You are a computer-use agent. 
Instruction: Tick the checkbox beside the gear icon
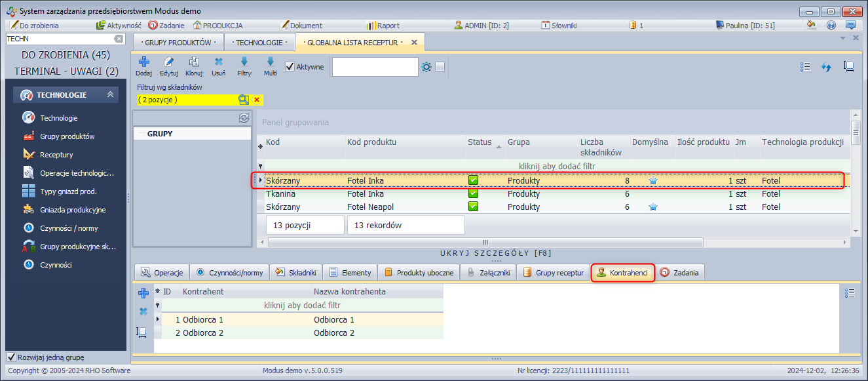point(440,66)
